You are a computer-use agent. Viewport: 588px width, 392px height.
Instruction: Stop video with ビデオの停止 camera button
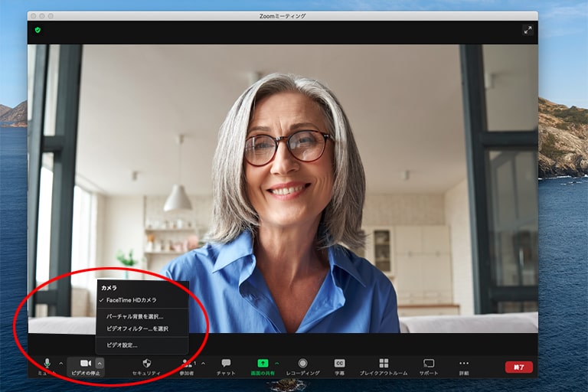pyautogui.click(x=86, y=367)
